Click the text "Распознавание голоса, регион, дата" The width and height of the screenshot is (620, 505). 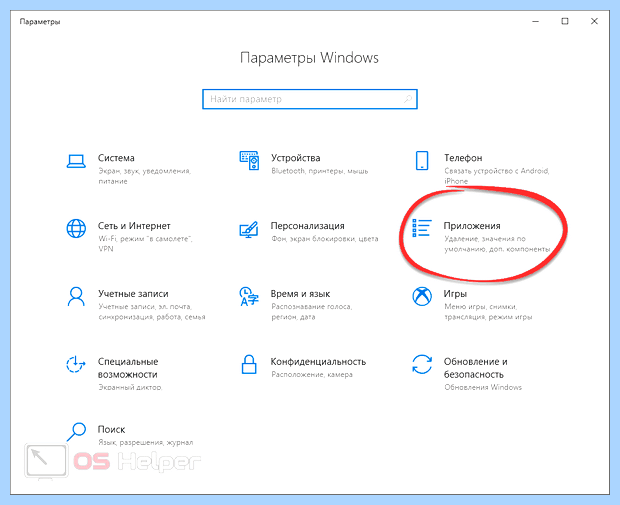coord(312,312)
